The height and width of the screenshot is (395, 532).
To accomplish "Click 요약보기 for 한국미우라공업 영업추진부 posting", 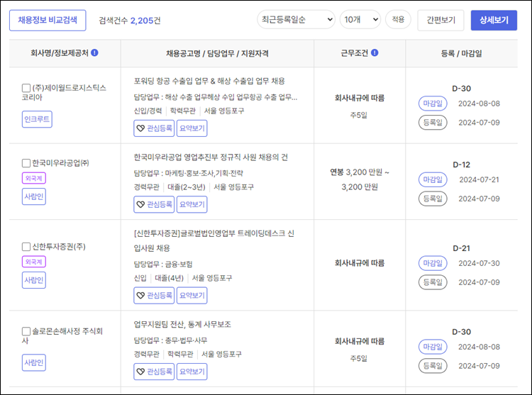I will (x=192, y=204).
